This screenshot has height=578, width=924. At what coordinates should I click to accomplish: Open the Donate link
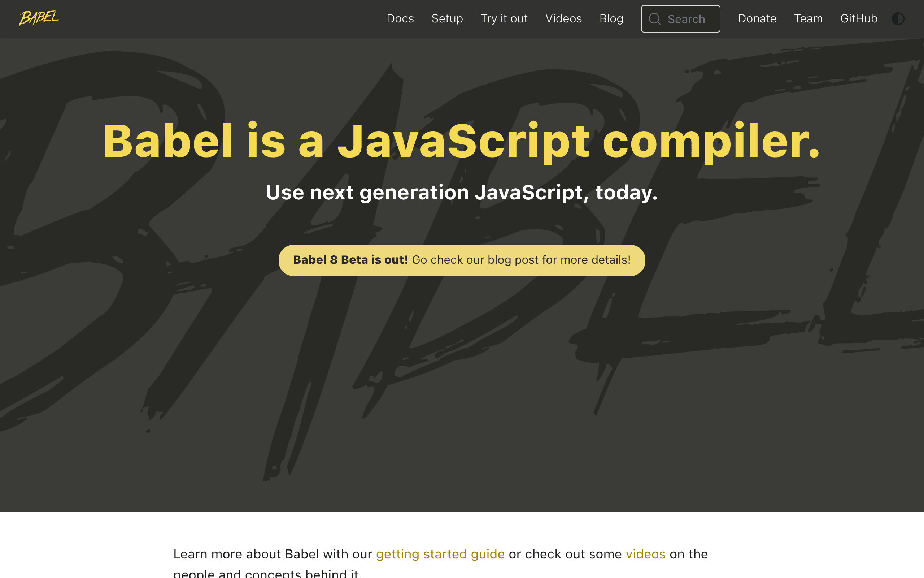757,18
